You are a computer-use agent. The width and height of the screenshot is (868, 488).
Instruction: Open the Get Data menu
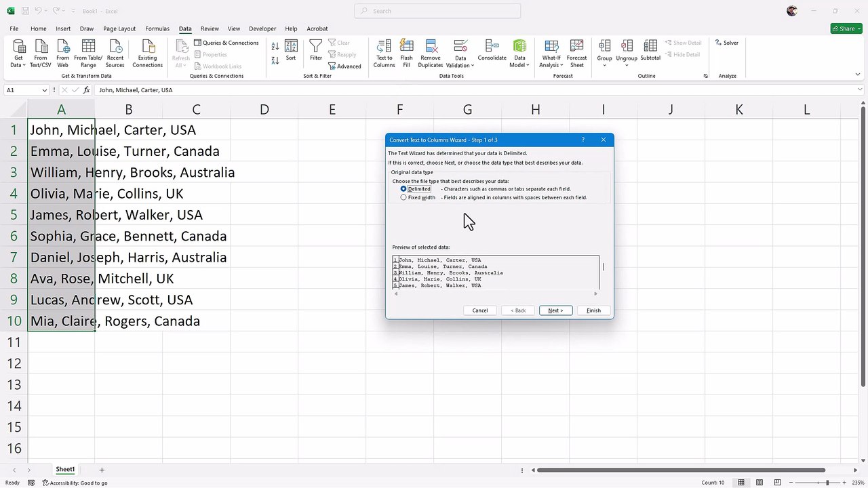18,53
